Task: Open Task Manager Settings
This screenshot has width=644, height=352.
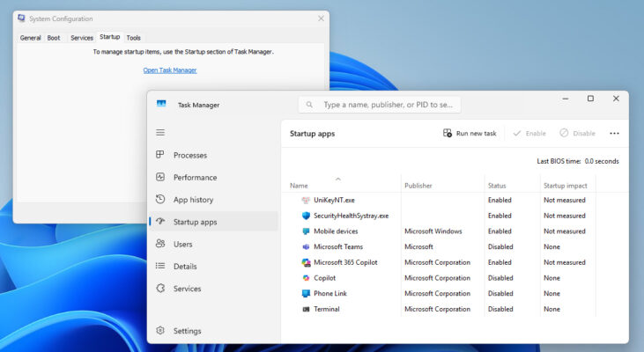Action: tap(187, 331)
